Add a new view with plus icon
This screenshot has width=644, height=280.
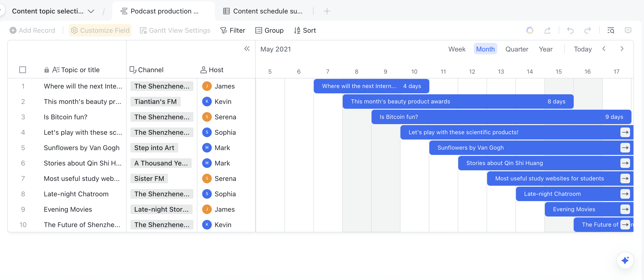(327, 11)
